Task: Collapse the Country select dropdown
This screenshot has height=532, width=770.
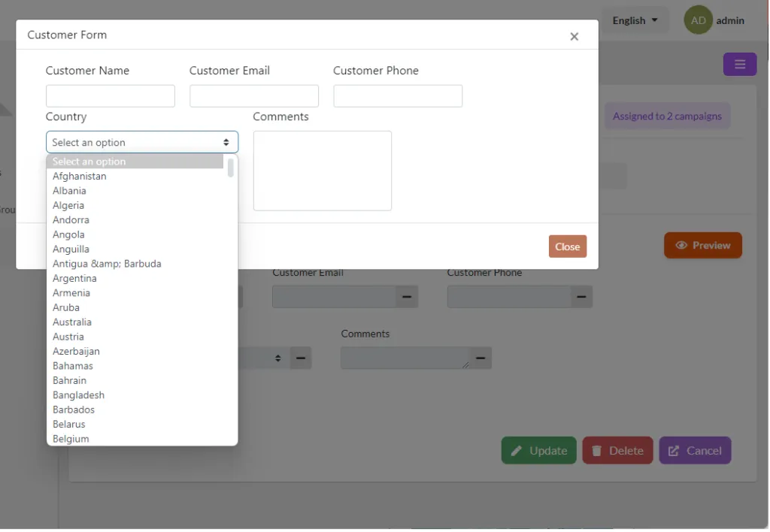Action: coord(142,142)
